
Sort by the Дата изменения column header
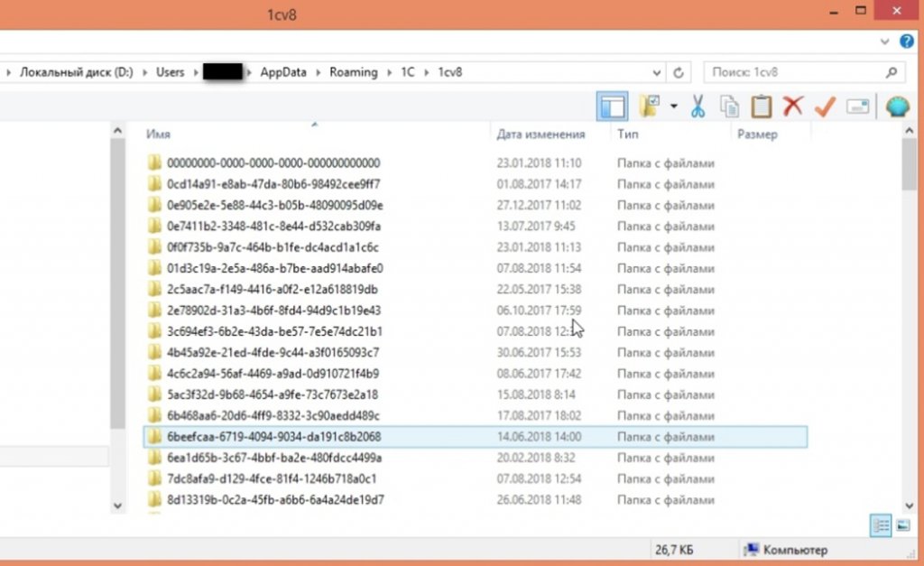tap(541, 135)
